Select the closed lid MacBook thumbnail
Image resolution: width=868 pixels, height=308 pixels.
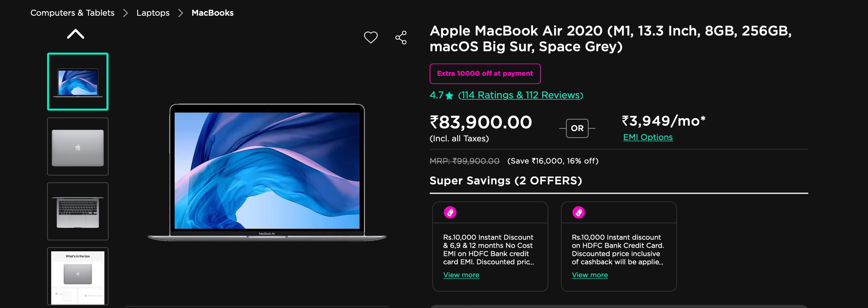(x=78, y=146)
